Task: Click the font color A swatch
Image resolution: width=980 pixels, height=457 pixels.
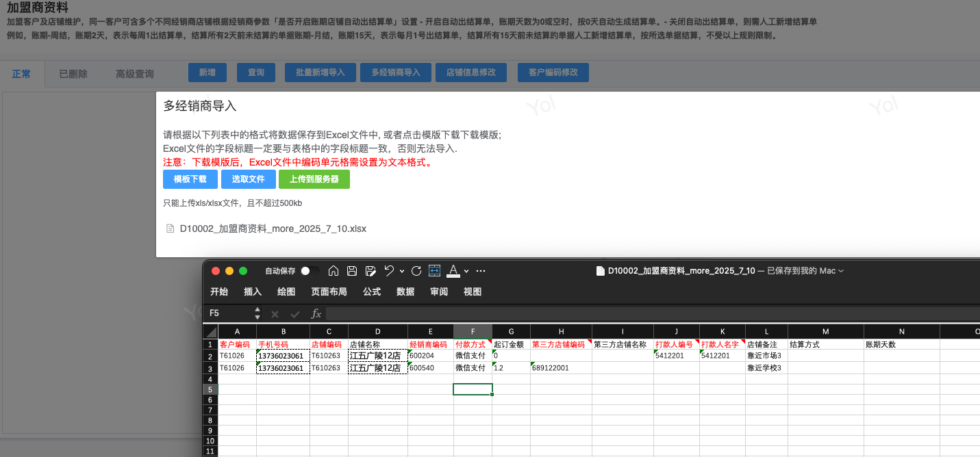Action: tap(453, 271)
